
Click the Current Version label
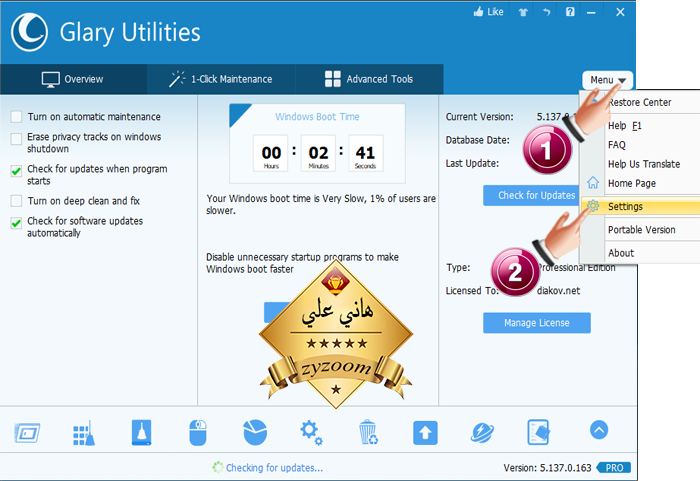pyautogui.click(x=479, y=117)
